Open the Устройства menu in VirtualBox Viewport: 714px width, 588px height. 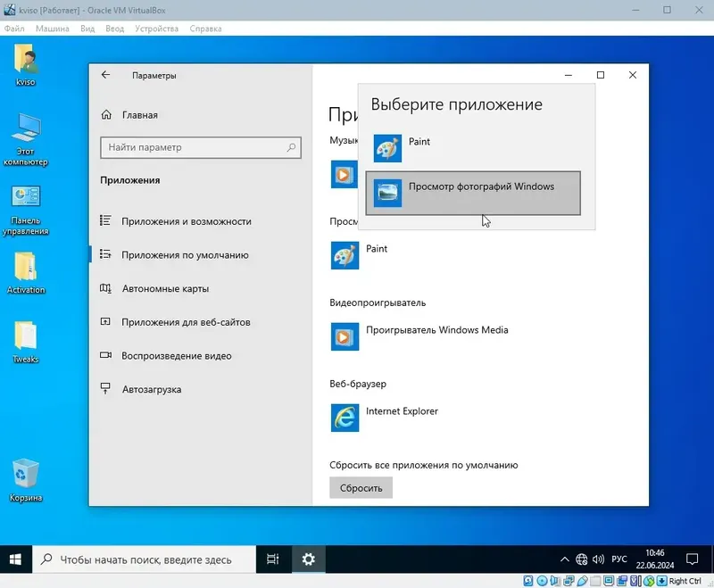pos(156,28)
